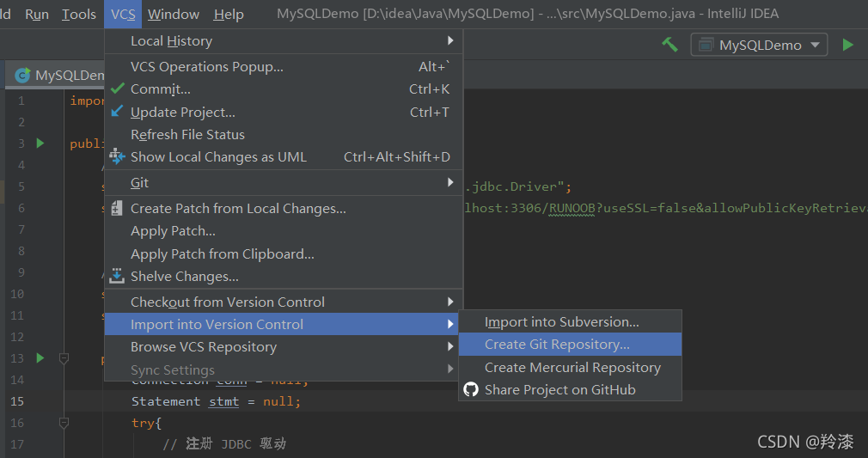The image size is (868, 458).
Task: Open the Window menu
Action: tap(174, 14)
